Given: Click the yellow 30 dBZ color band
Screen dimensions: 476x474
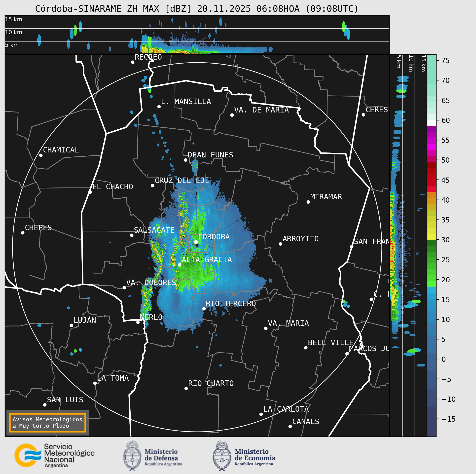Looking at the screenshot, I should (x=432, y=237).
